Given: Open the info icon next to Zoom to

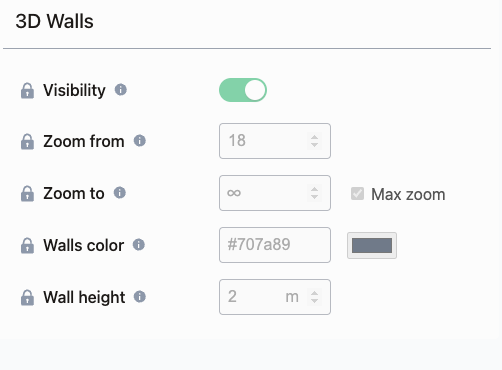Looking at the screenshot, I should pos(120,192).
